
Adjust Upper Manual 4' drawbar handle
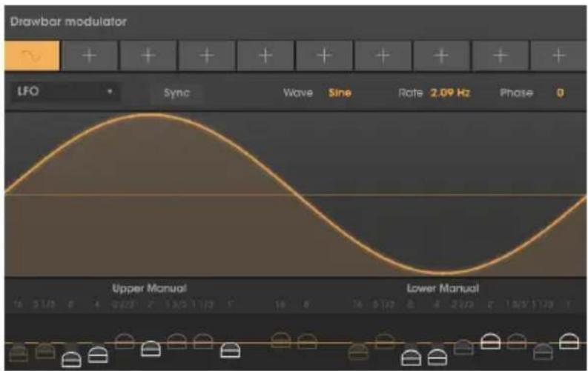(x=98, y=355)
